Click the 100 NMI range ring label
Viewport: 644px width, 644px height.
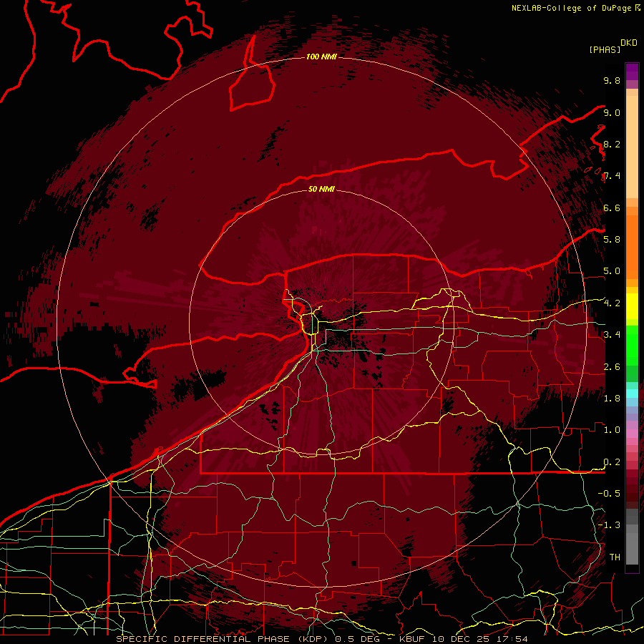[321, 57]
